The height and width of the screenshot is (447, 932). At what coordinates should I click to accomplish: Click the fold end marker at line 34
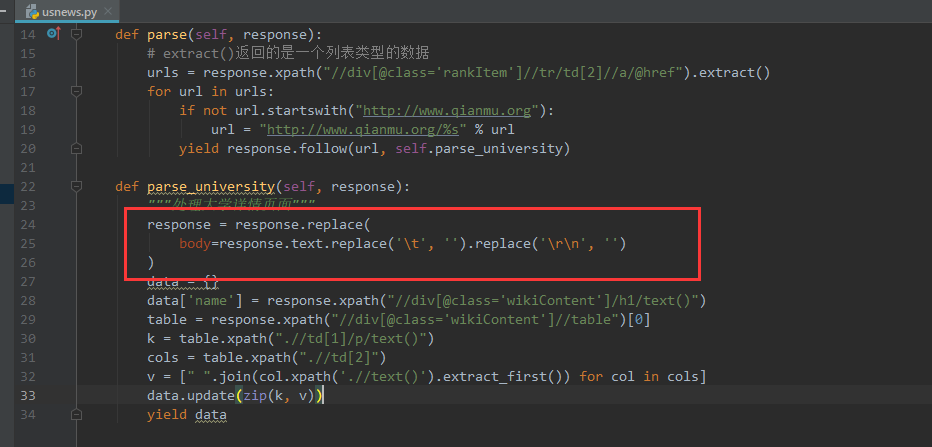coord(76,415)
